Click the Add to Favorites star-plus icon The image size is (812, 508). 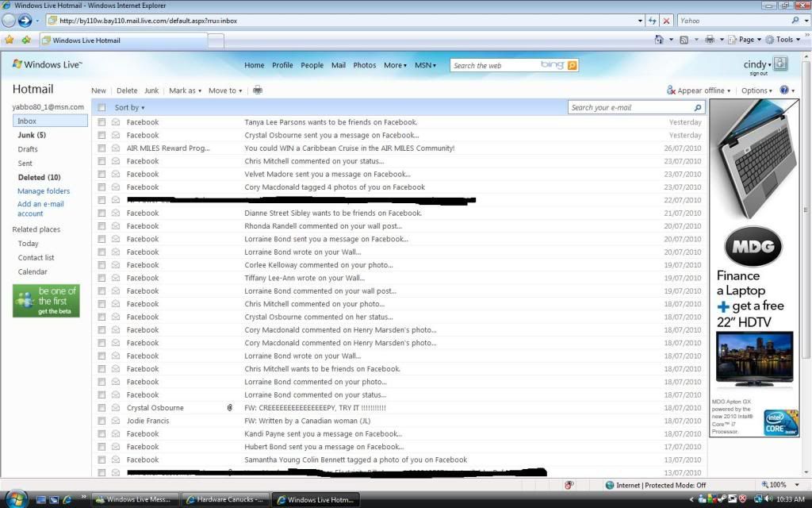click(26, 40)
